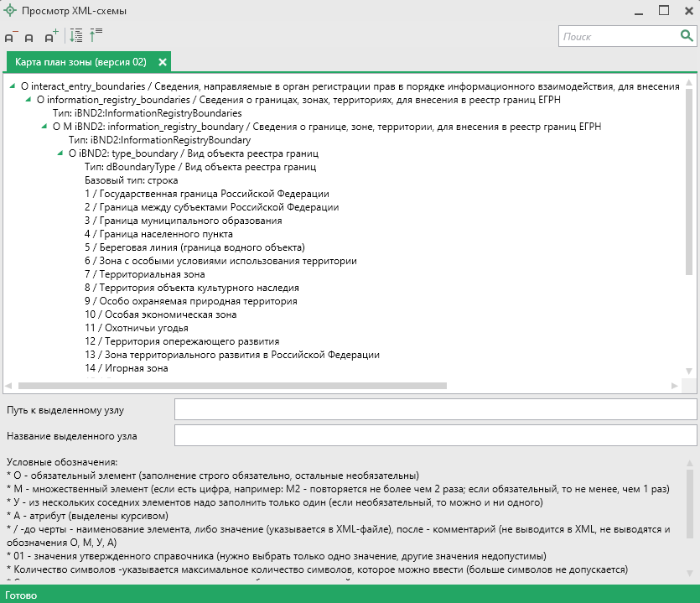Increase font size with A+ icon
This screenshot has width=700, height=603.
[x=51, y=36]
